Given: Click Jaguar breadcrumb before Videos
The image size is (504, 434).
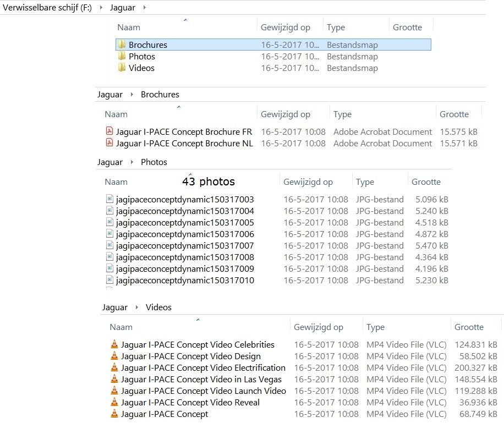Looking at the screenshot, I should (x=115, y=307).
